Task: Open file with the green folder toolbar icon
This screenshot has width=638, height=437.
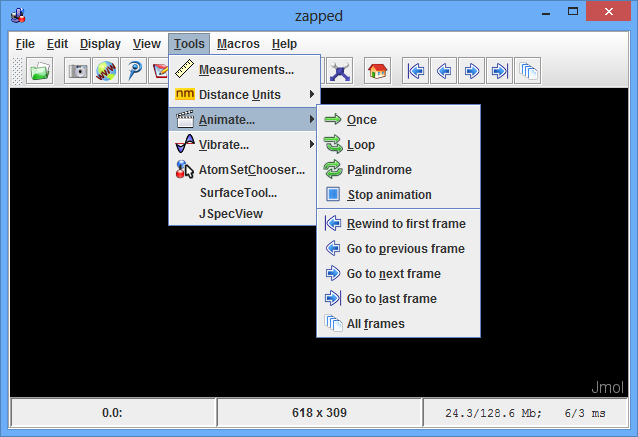Action: click(x=39, y=71)
